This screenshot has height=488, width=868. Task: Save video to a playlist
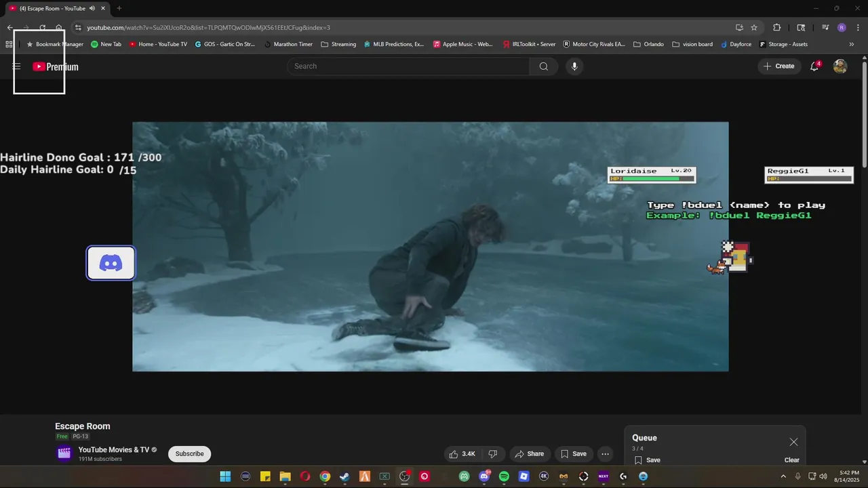tap(573, 454)
